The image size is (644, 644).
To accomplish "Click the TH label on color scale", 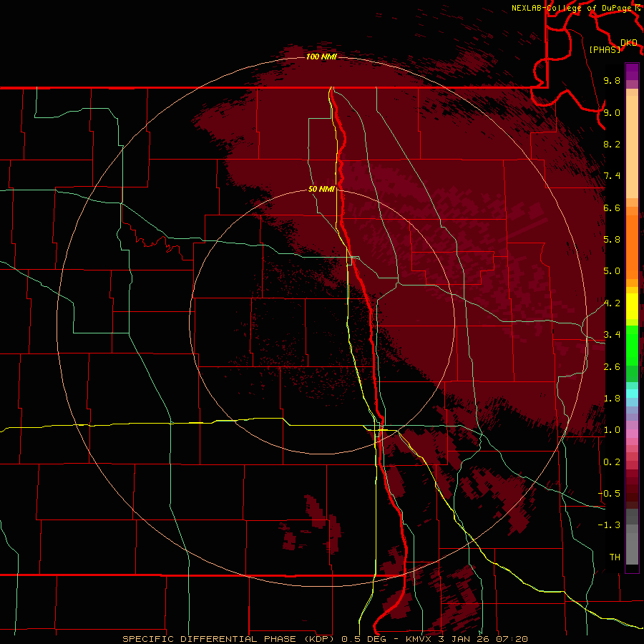I will 615,557.
